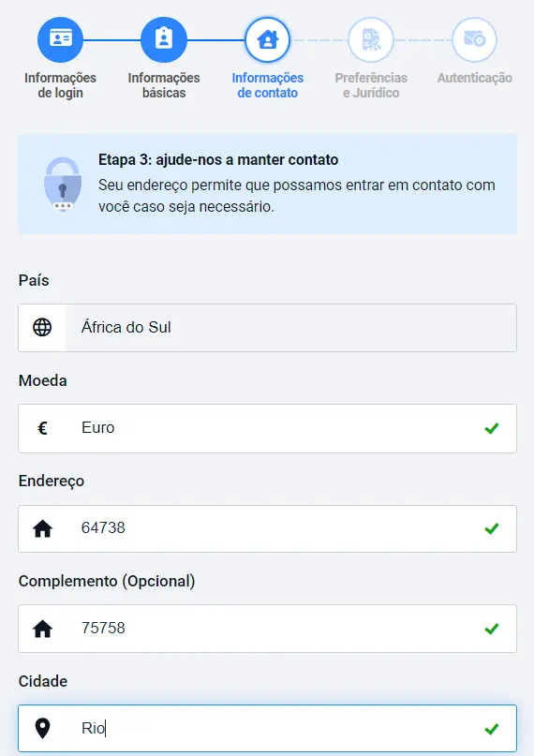Click the green checkmark in Moeda field
Image resolution: width=534 pixels, height=756 pixels.
pos(492,428)
